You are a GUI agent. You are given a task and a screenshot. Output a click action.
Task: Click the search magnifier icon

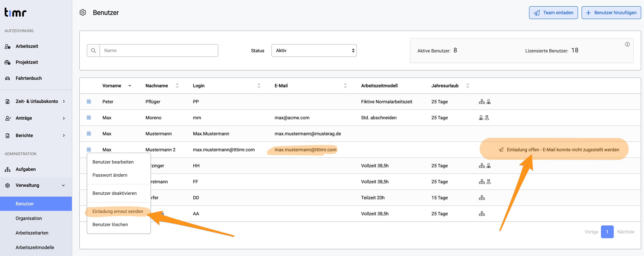click(93, 50)
